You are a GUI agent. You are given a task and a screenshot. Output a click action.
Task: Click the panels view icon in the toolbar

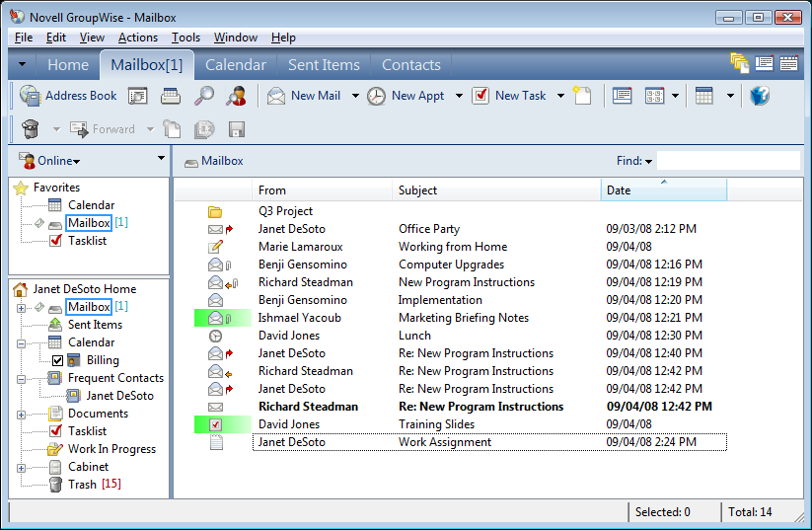pyautogui.click(x=654, y=96)
